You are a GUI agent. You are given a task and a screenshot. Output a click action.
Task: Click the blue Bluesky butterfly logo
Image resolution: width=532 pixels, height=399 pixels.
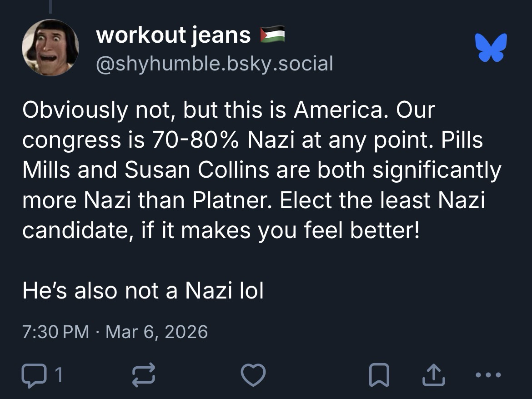pyautogui.click(x=491, y=47)
